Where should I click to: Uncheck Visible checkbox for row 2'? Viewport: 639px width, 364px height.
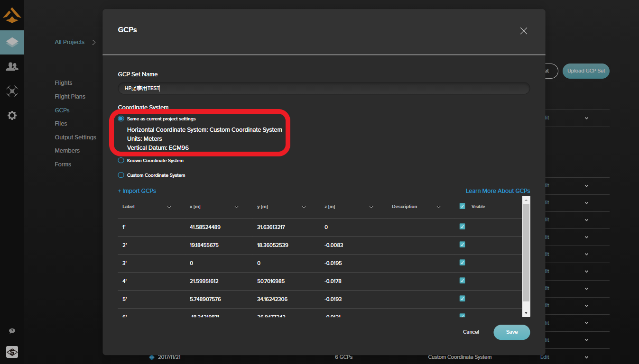(462, 245)
